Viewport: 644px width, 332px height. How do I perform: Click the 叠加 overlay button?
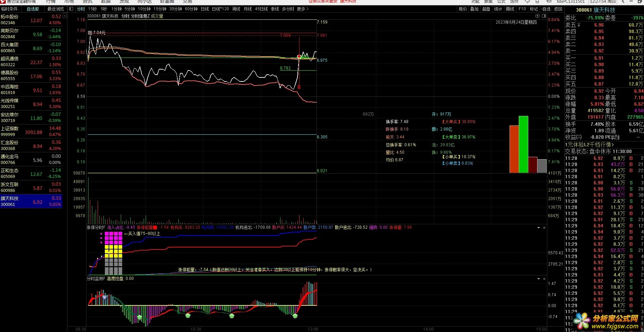(x=474, y=9)
